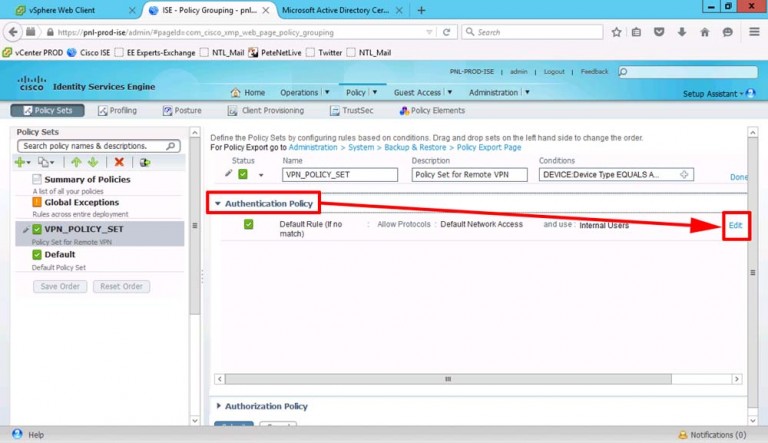The height and width of the screenshot is (443, 768).
Task: Click the duplicate policy set icon
Action: pyautogui.click(x=44, y=162)
